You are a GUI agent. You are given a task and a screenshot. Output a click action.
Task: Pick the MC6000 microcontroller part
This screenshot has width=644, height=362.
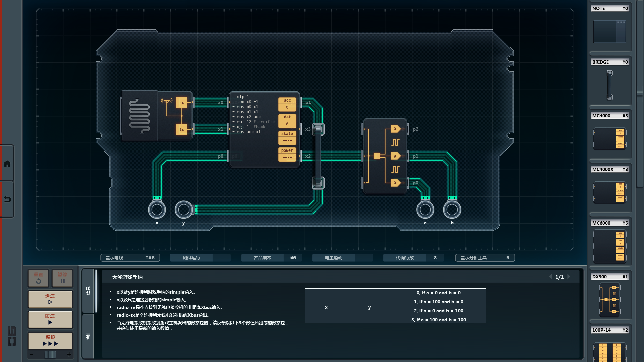pyautogui.click(x=609, y=246)
